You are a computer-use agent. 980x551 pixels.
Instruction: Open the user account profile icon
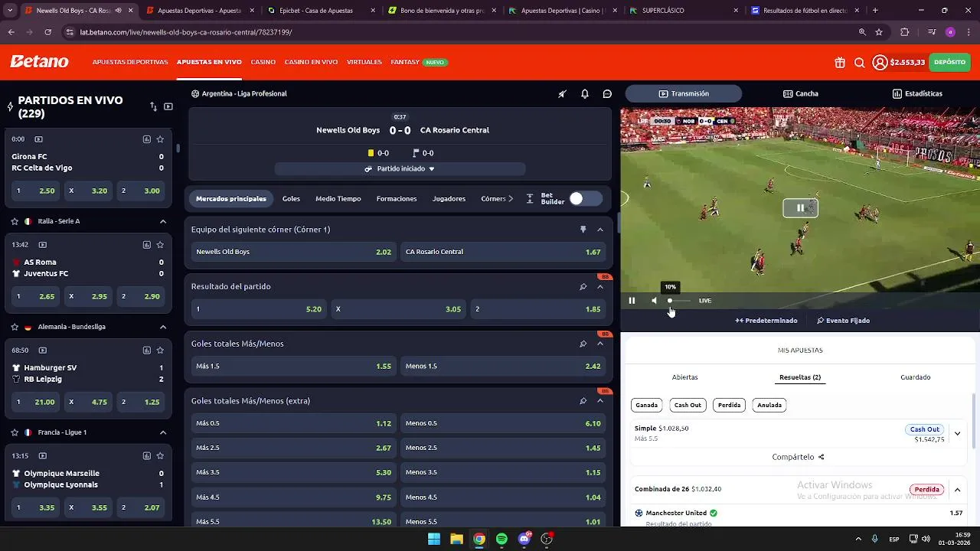[x=880, y=63]
